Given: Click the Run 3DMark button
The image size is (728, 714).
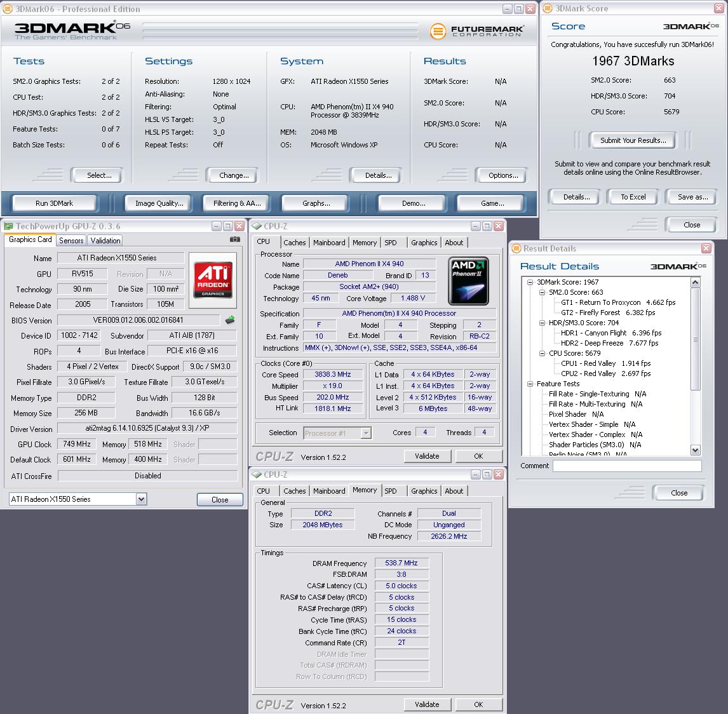Looking at the screenshot, I should point(55,203).
